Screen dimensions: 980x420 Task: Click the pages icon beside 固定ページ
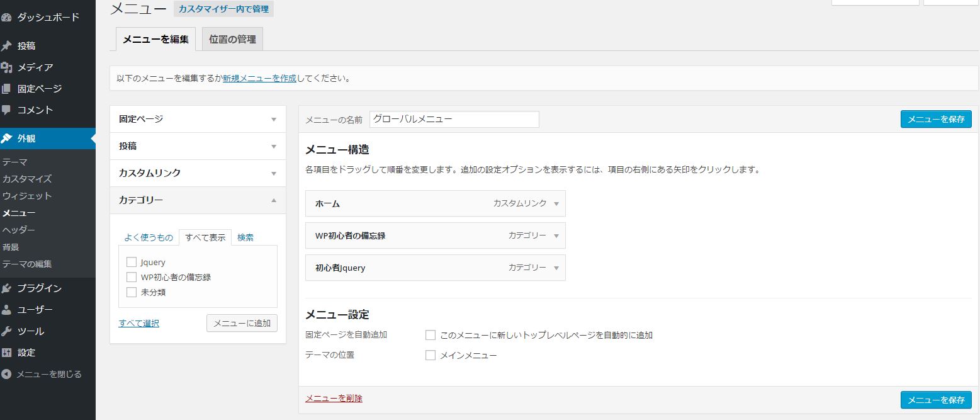[7, 89]
